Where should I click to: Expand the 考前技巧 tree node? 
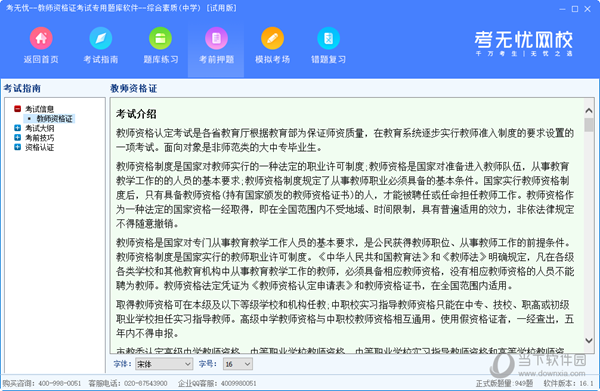17,137
